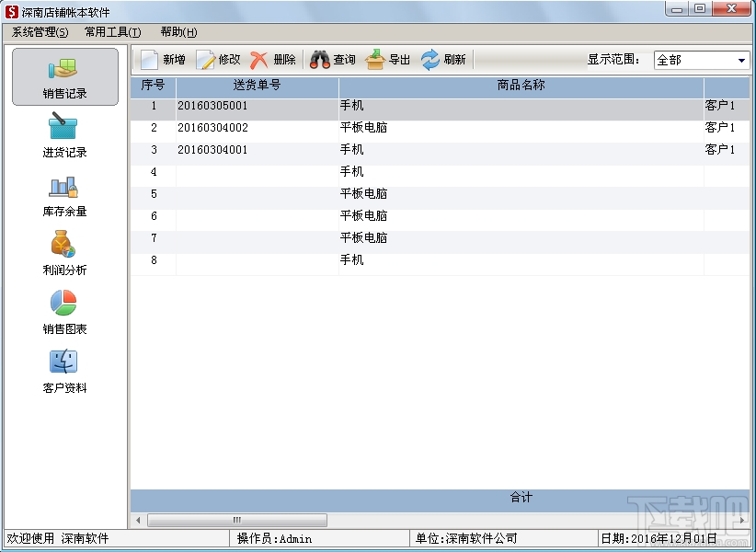Open the 进货记录 purchase records panel
Viewport: 756px width, 552px height.
(65, 135)
